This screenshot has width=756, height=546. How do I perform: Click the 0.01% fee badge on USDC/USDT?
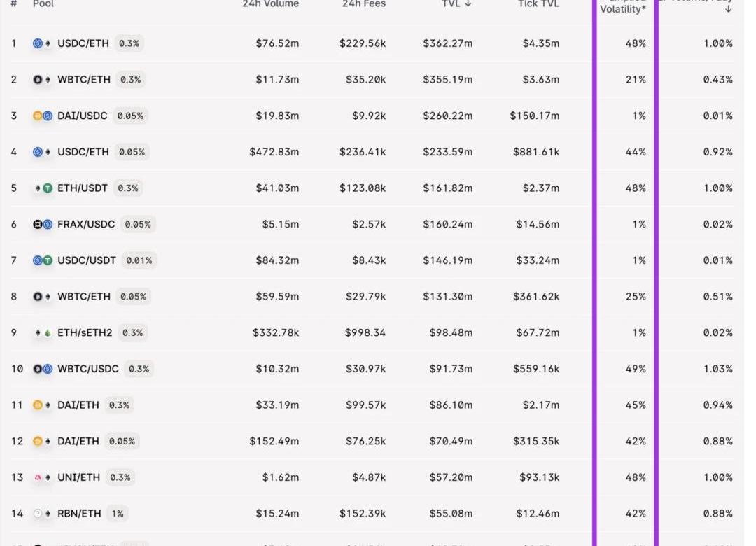point(139,260)
